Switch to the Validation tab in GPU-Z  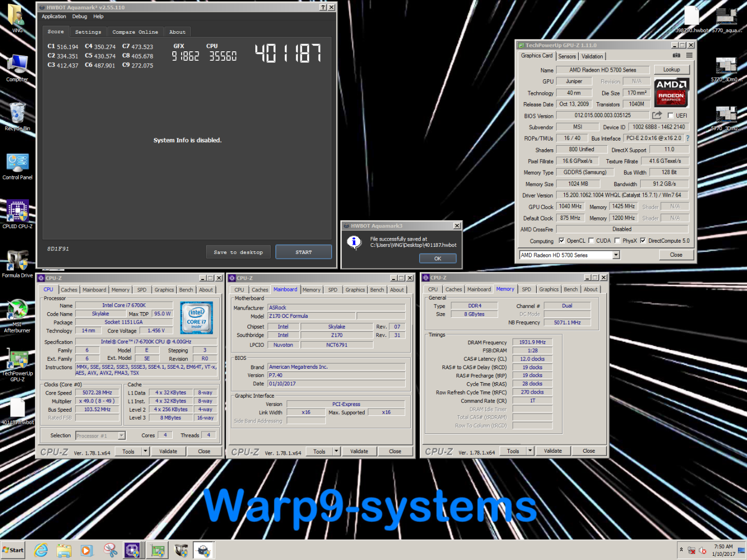click(592, 57)
